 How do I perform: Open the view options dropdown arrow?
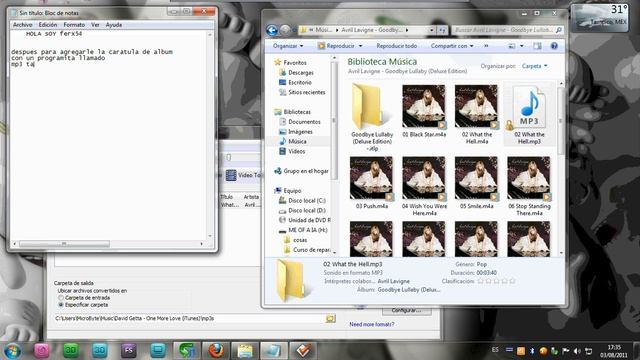[522, 46]
